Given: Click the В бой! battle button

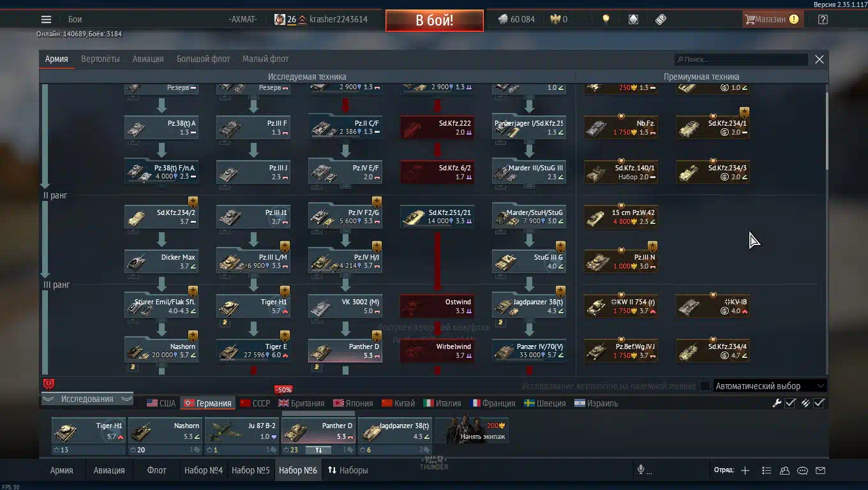Looking at the screenshot, I should [435, 20].
